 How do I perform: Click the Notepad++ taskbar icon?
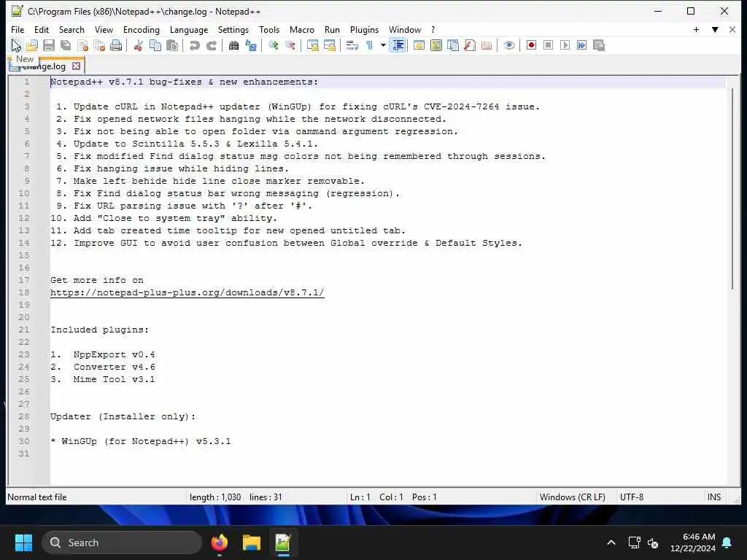pyautogui.click(x=283, y=542)
